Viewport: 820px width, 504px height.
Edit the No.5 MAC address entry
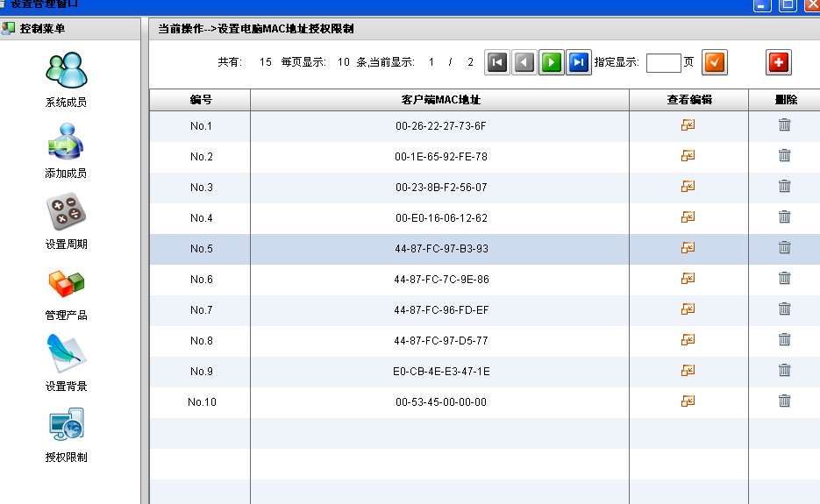[688, 248]
